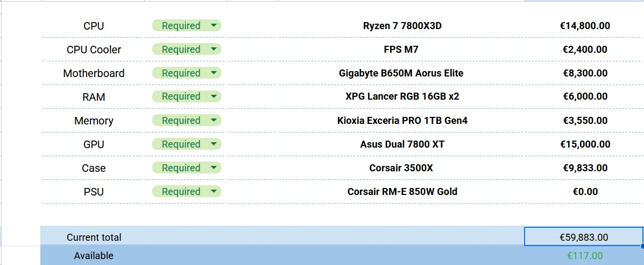This screenshot has height=265, width=644.
Task: Select the CPU Cooler label cell
Action: coord(94,50)
